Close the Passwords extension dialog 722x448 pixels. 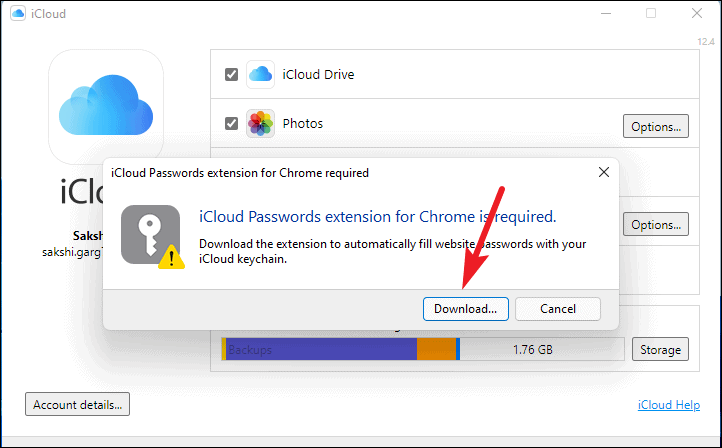(604, 172)
